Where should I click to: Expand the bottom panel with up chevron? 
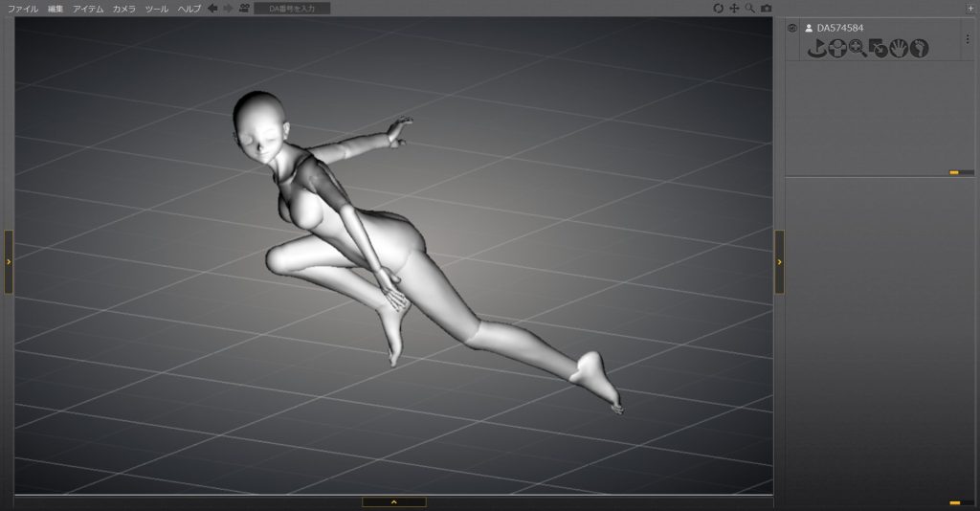click(393, 501)
